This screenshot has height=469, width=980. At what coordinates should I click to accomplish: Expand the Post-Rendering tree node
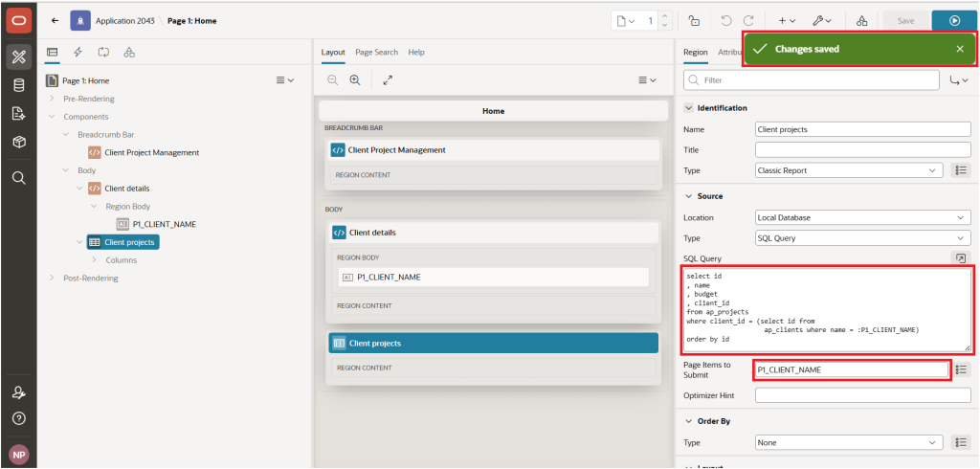(x=52, y=278)
